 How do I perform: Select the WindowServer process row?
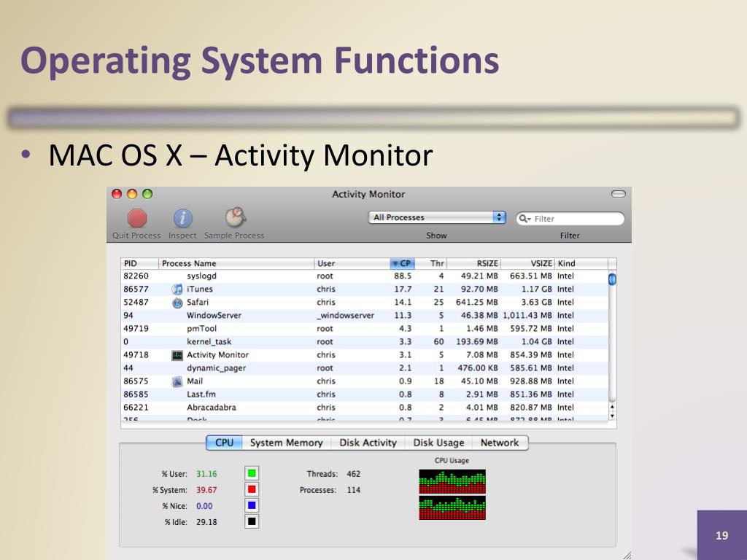365,315
